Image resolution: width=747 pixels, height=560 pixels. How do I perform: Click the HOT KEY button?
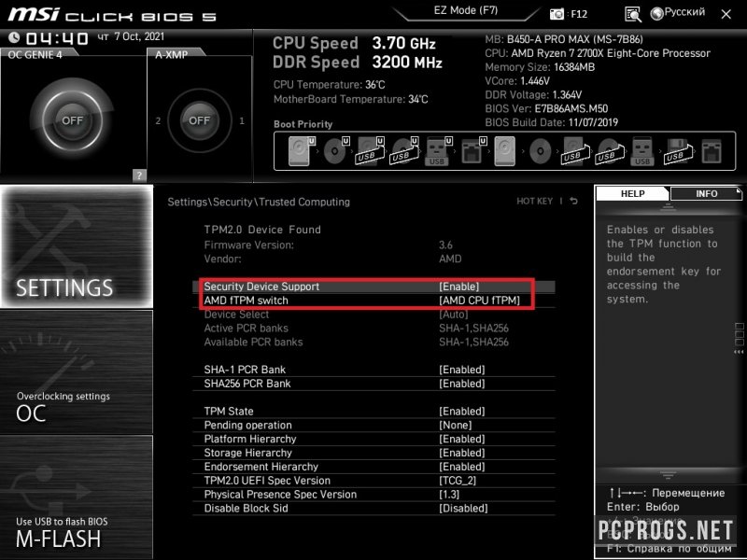coord(534,201)
